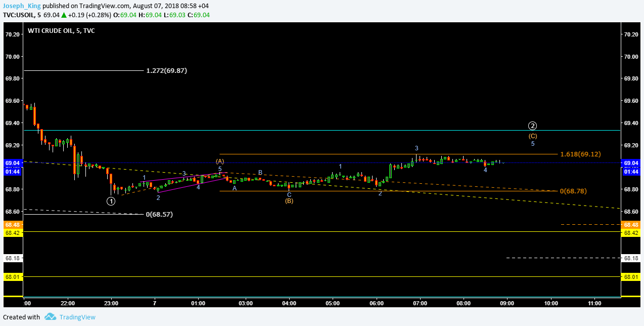Click the 09:00 time axis label
The image size is (644, 326).
(x=507, y=303)
